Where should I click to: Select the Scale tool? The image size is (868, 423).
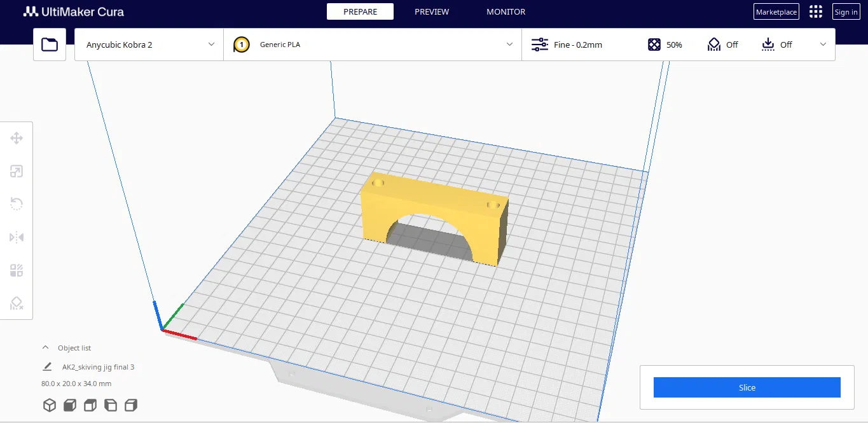click(17, 171)
